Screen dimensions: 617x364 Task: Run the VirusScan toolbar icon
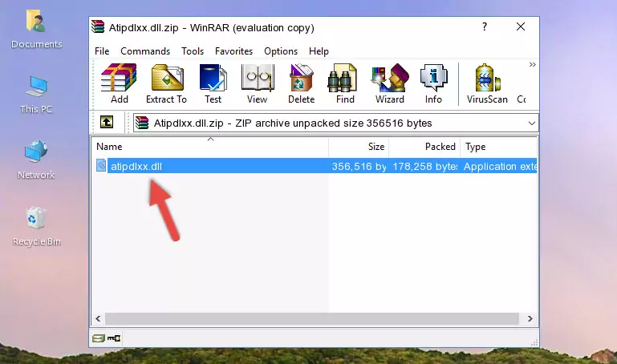pyautogui.click(x=487, y=83)
